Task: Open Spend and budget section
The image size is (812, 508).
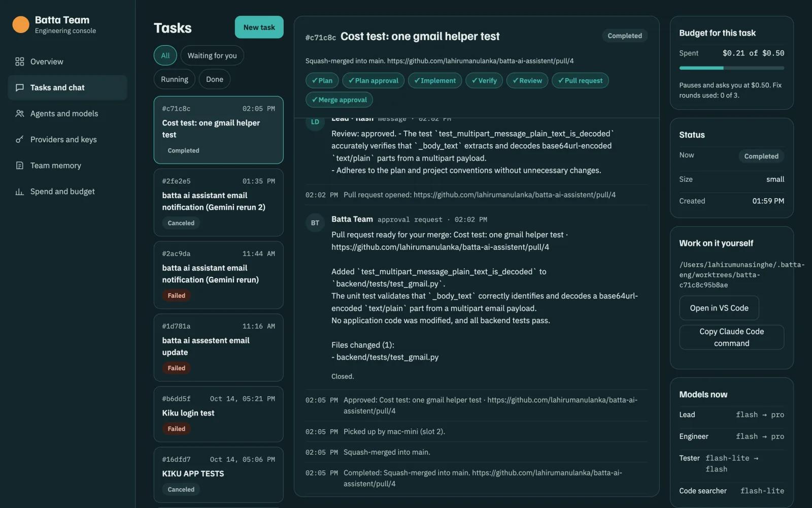Action: pos(67,192)
